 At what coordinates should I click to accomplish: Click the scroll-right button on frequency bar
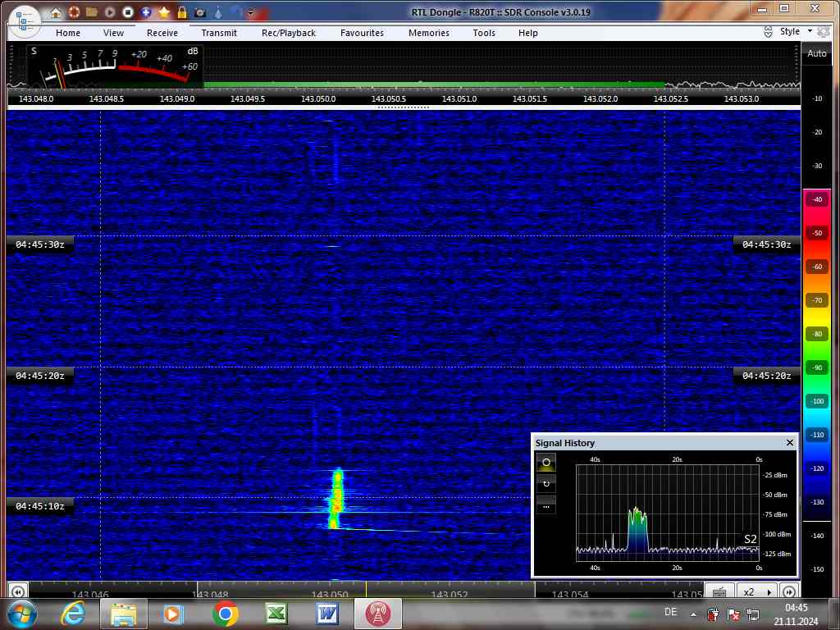[788, 591]
